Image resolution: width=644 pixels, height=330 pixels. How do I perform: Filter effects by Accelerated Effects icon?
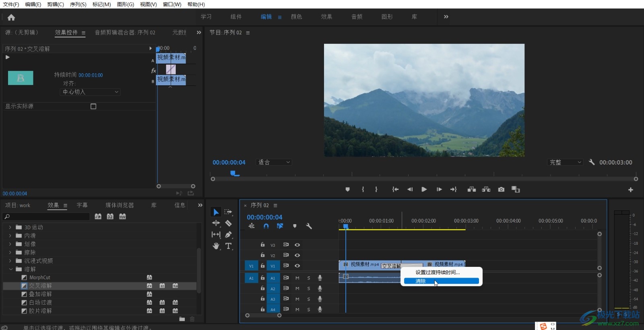98,217
